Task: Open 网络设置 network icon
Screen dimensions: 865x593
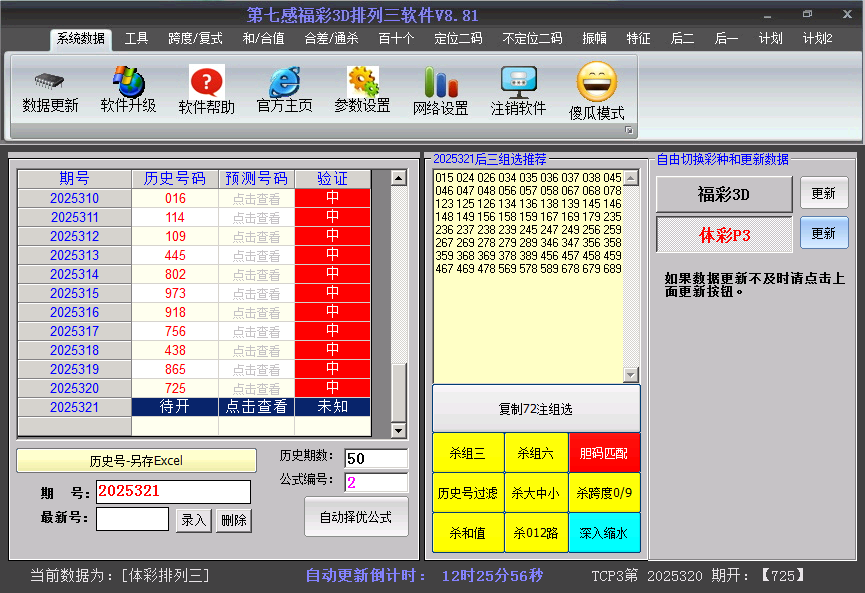Action: (440, 83)
